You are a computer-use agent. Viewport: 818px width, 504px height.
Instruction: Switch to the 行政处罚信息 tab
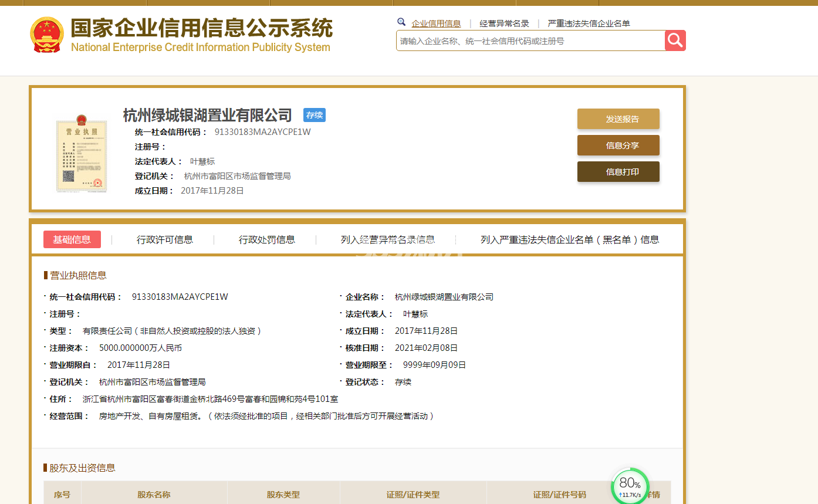(267, 239)
